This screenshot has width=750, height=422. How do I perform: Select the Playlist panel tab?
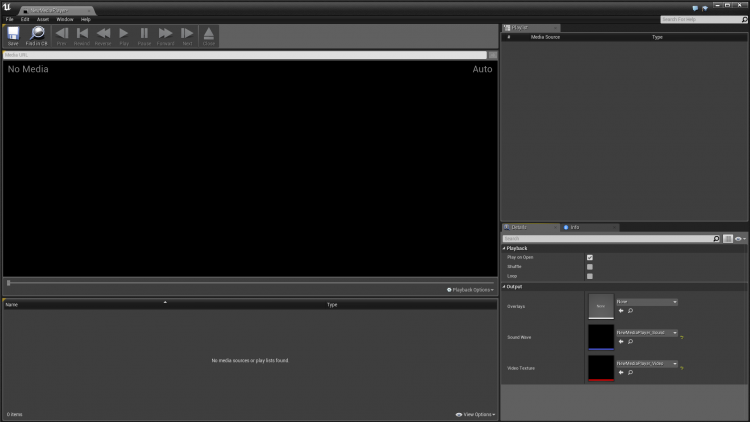pyautogui.click(x=530, y=28)
